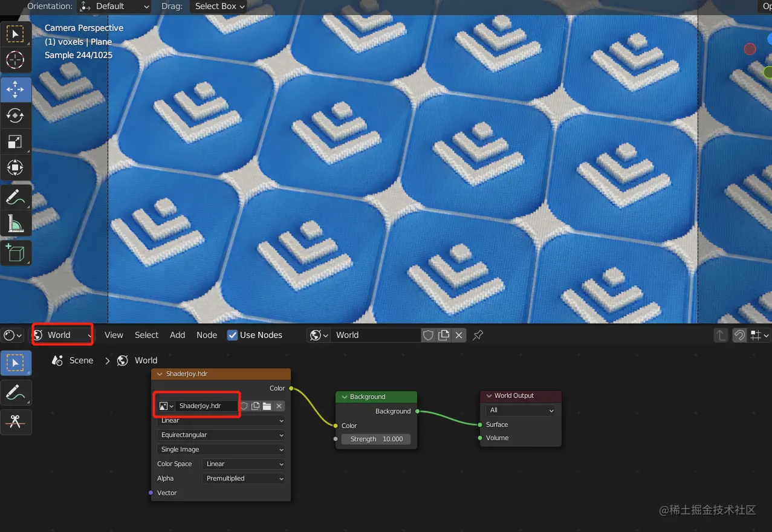
Task: Click the World name field
Action: point(375,335)
